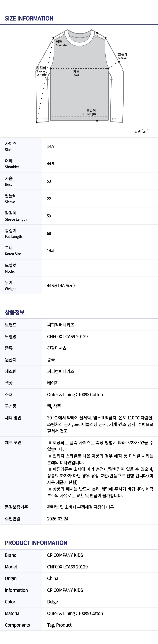Click the import date 2026-03-24
The width and height of the screenshot is (158, 644).
(58, 519)
